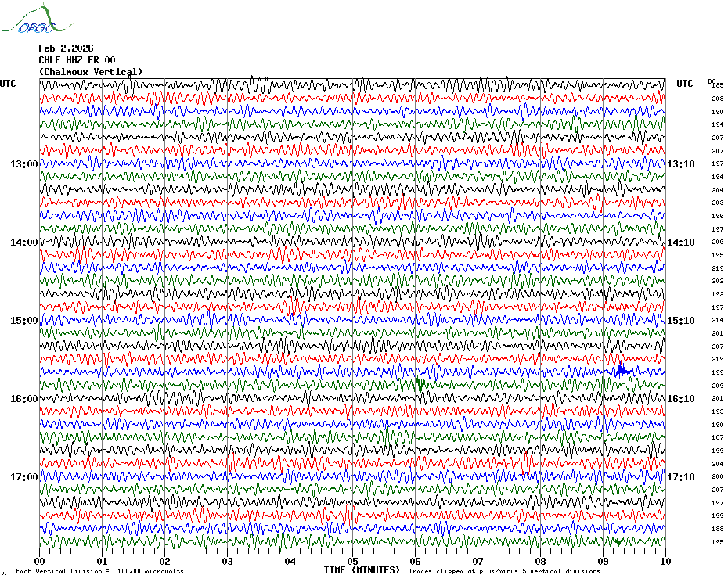Click the DC value '214'

pos(718,320)
